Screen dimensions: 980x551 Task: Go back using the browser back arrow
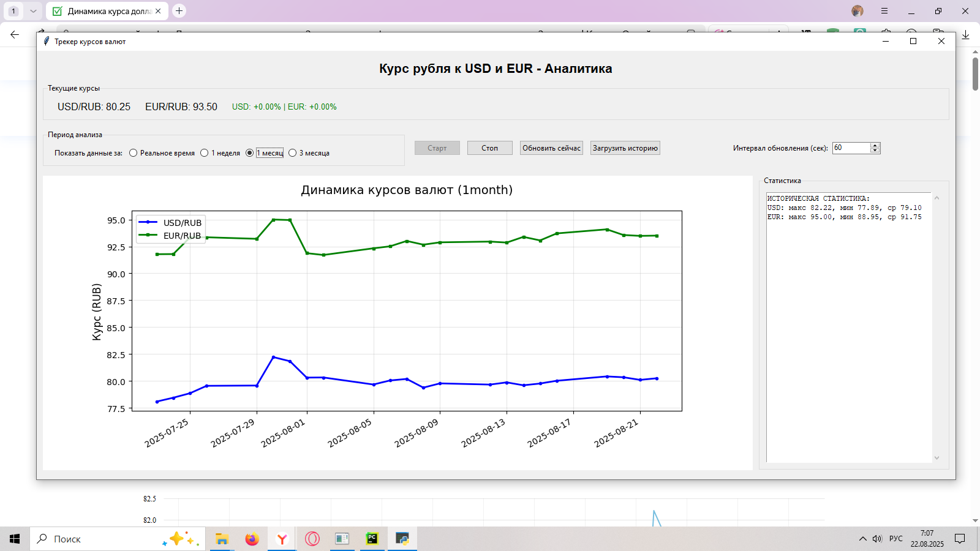[x=15, y=35]
